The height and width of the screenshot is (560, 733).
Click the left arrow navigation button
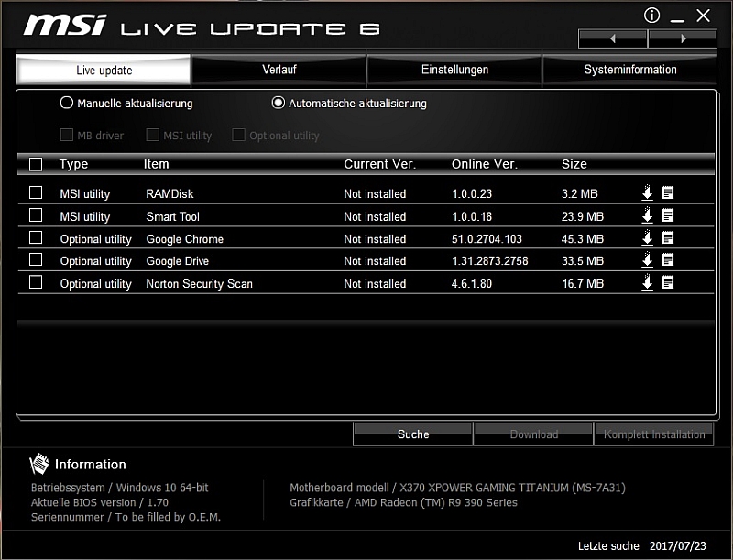coord(613,38)
